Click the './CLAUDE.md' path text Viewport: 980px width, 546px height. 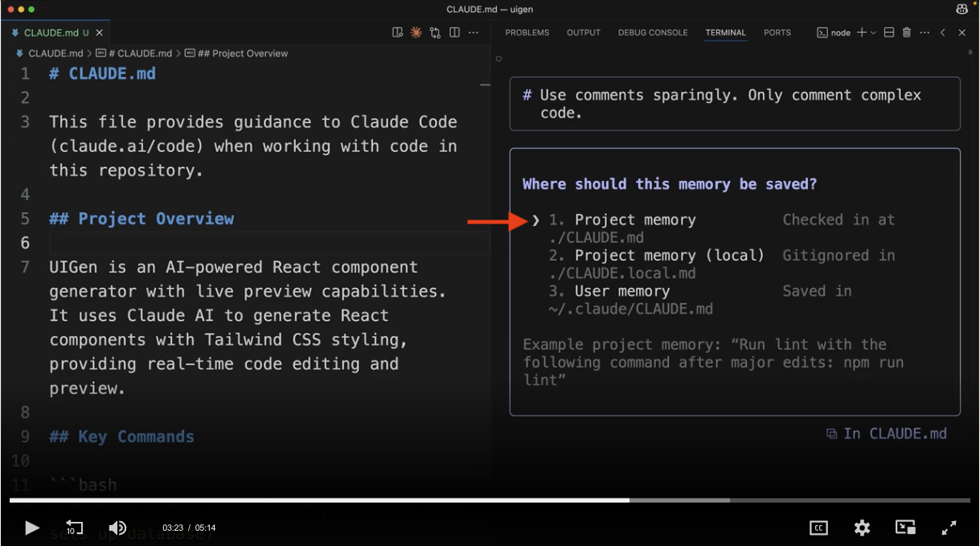pos(597,237)
